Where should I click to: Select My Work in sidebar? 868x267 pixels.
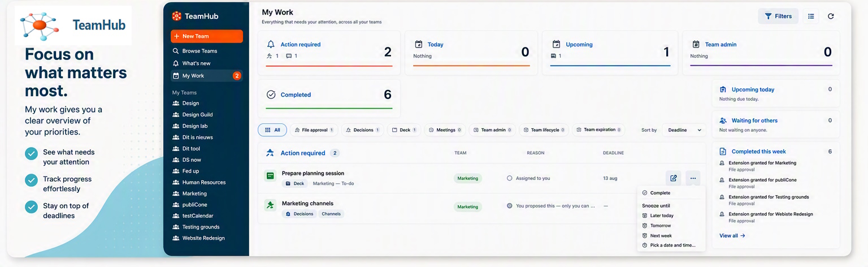pyautogui.click(x=206, y=76)
